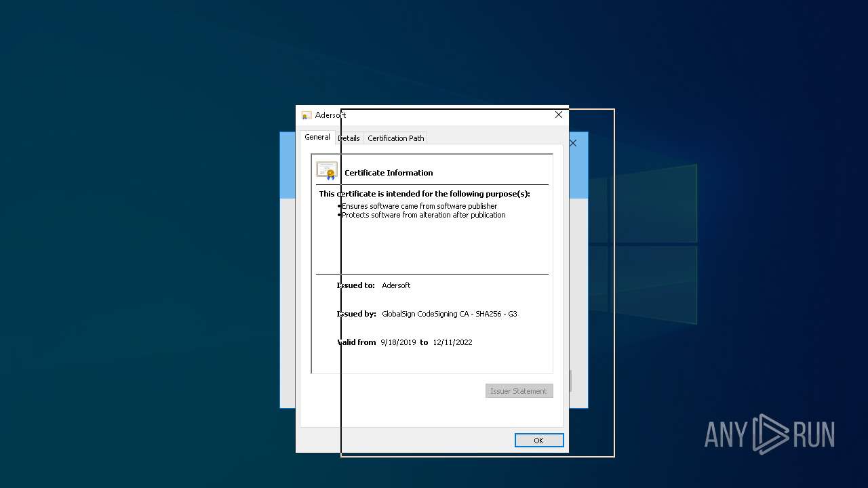868x488 pixels.
Task: Click the GlobalSign CodeSigning CA issuer text
Action: tap(450, 314)
